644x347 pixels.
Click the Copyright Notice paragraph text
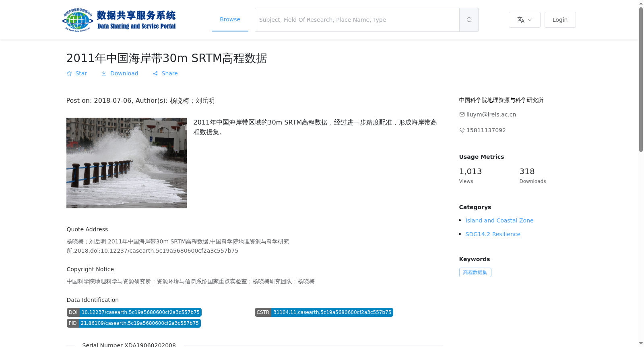tap(190, 282)
